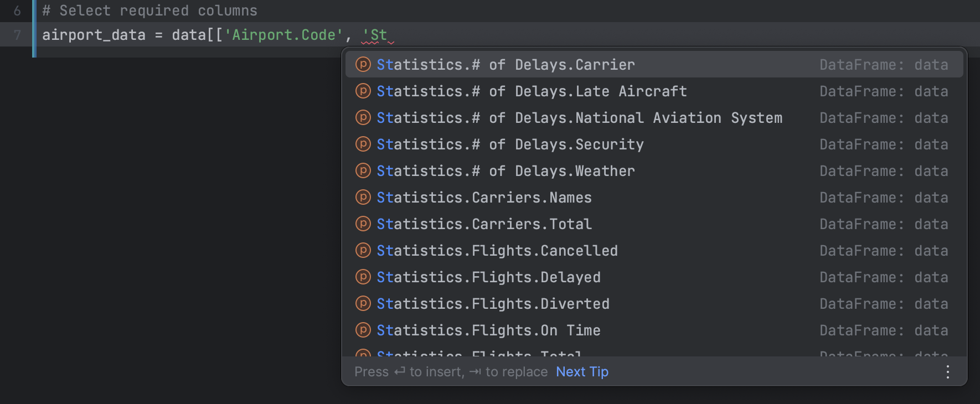This screenshot has height=404, width=980.
Task: Click the icon beside Statistics.Carriers.Names
Action: [363, 198]
